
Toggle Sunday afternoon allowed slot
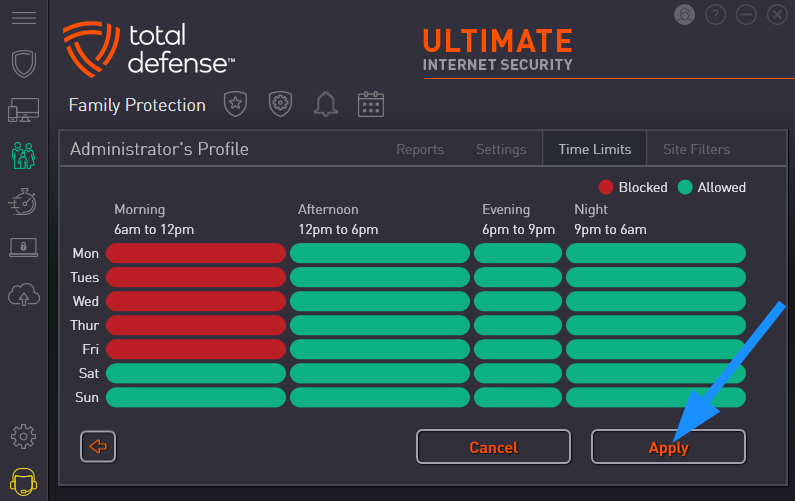point(380,397)
